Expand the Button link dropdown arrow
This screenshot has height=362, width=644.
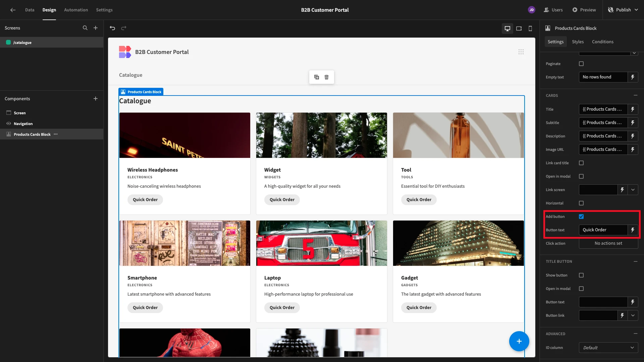click(x=633, y=315)
